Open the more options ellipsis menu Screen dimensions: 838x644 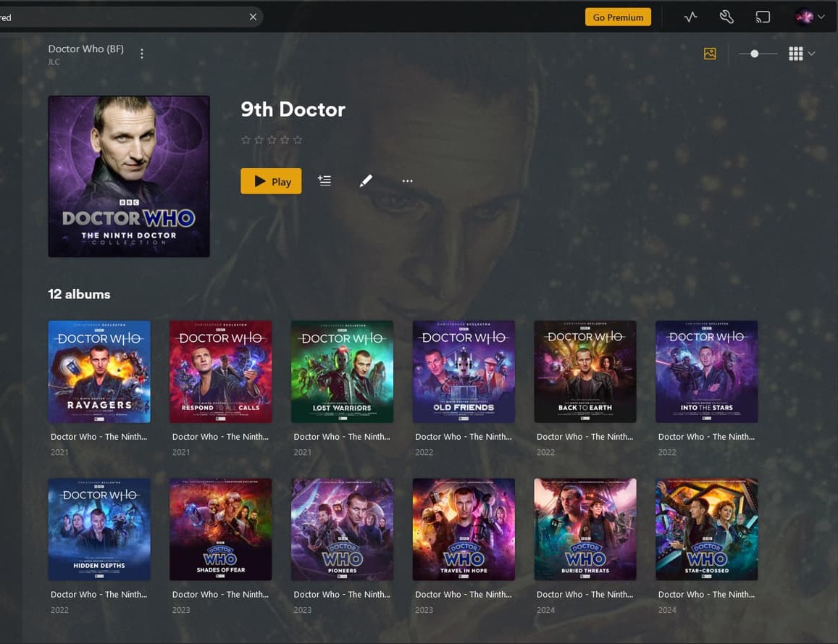(x=407, y=180)
